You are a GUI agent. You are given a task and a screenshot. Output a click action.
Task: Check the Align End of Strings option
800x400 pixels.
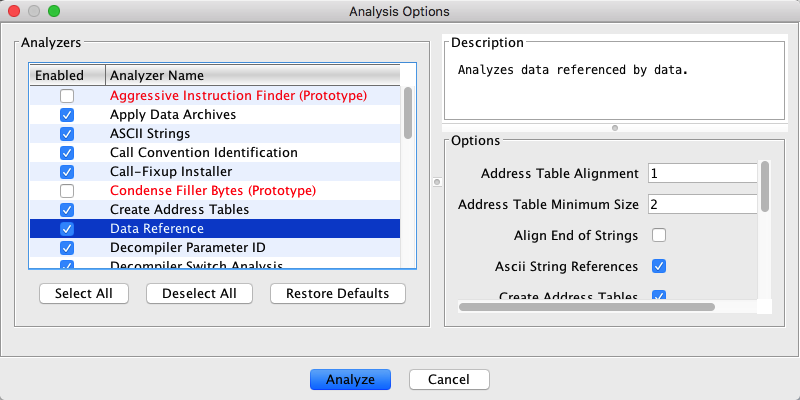(x=659, y=236)
